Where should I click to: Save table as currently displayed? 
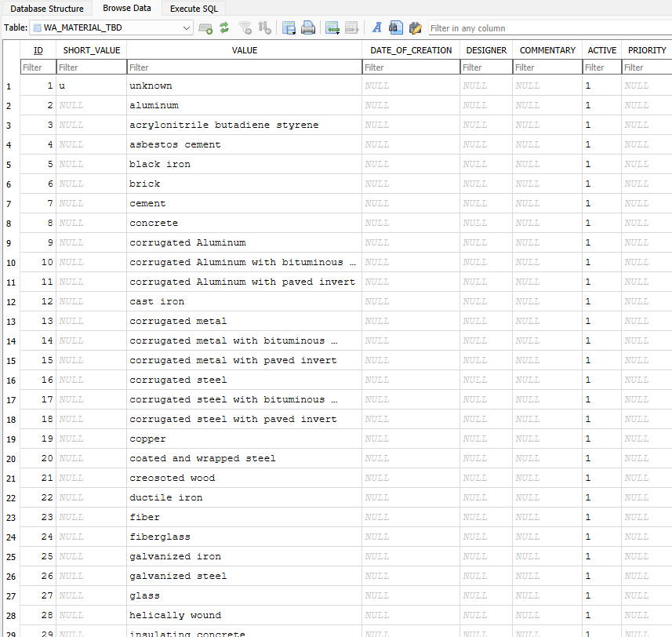coord(289,28)
